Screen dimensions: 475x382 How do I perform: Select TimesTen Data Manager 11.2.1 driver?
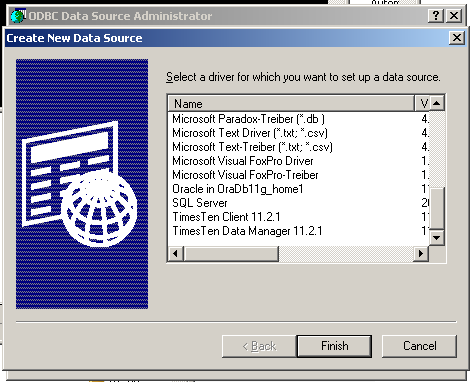pyautogui.click(x=247, y=231)
